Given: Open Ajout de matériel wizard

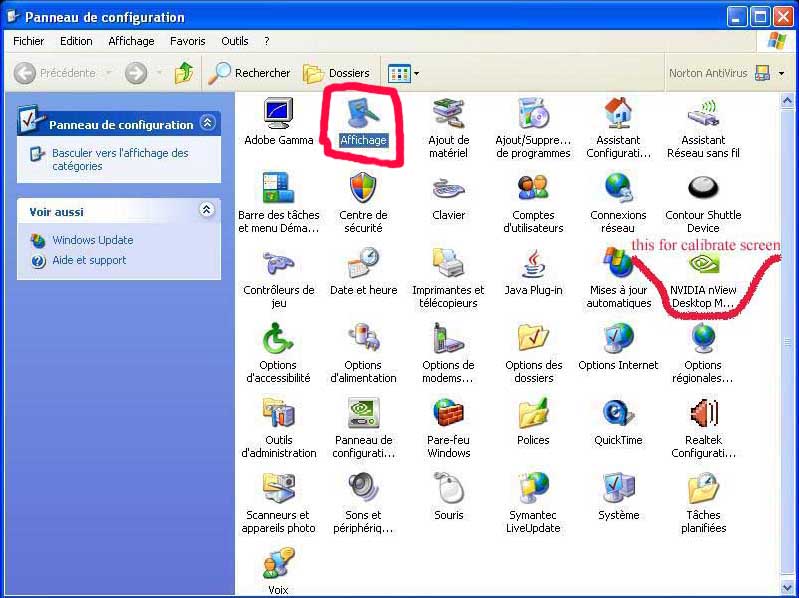Looking at the screenshot, I should point(448,128).
